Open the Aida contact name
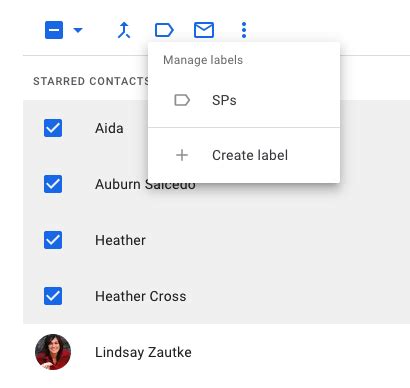 tap(109, 128)
